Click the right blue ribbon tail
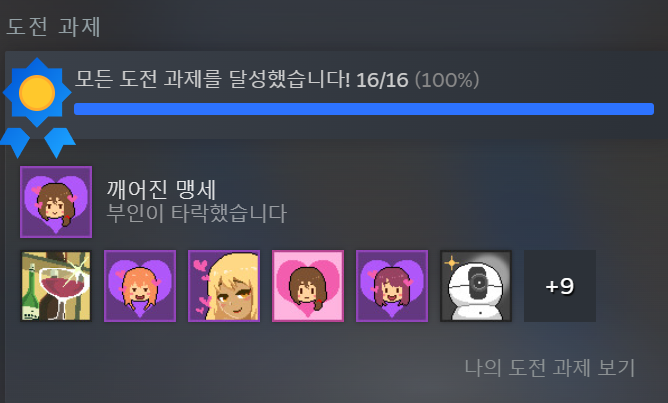The width and height of the screenshot is (668, 403). (x=60, y=142)
